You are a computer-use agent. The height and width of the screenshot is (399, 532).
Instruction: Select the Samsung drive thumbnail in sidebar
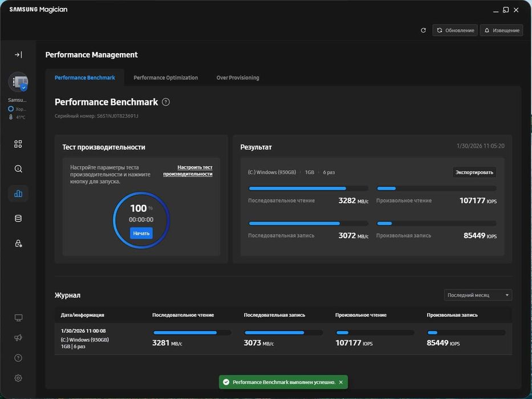coord(18,82)
